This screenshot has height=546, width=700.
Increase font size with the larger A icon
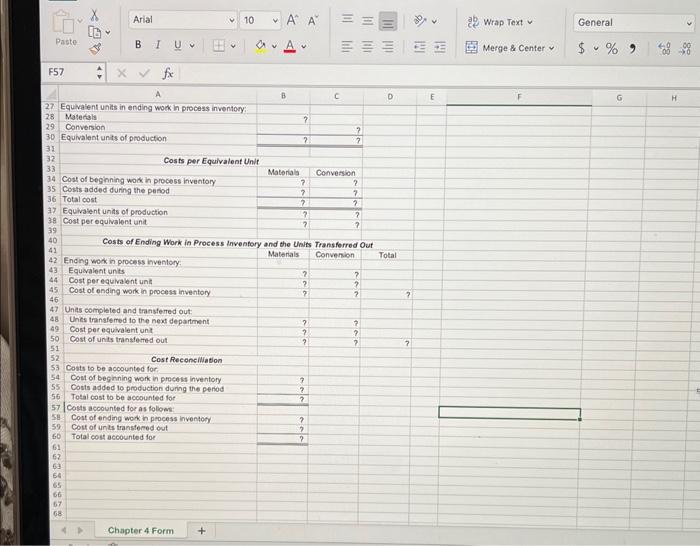[x=292, y=20]
